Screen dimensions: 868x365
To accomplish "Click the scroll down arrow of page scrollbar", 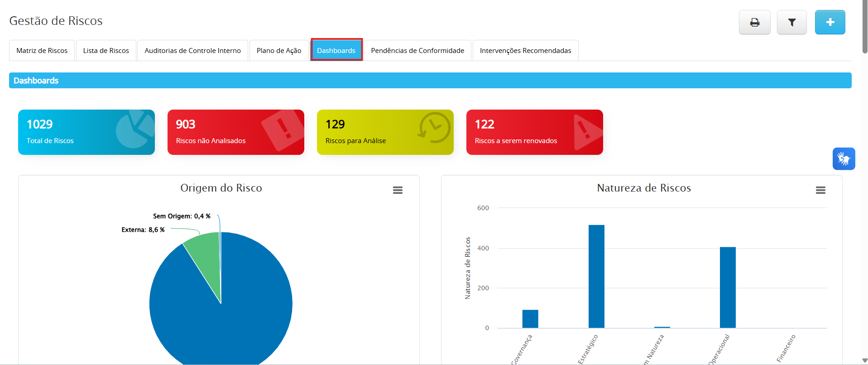I will (864, 360).
